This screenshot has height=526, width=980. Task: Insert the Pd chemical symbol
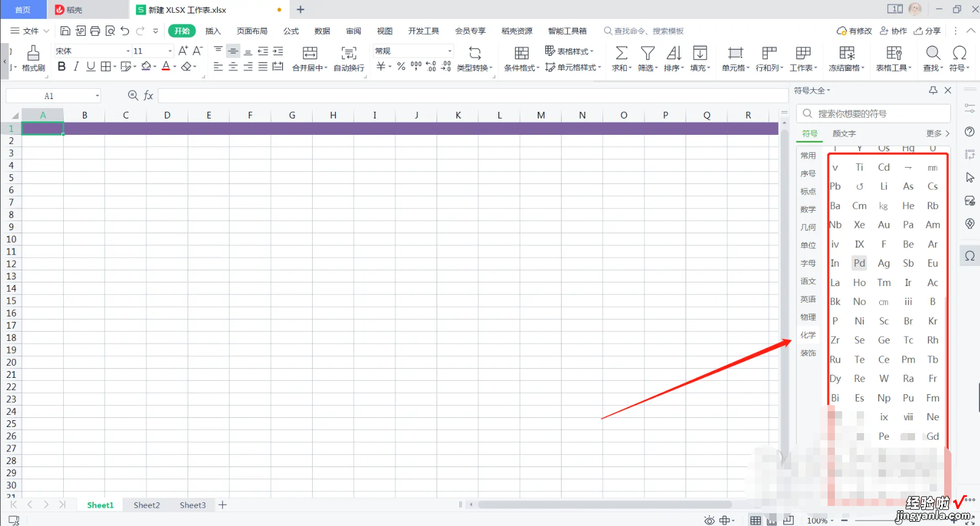[859, 263]
